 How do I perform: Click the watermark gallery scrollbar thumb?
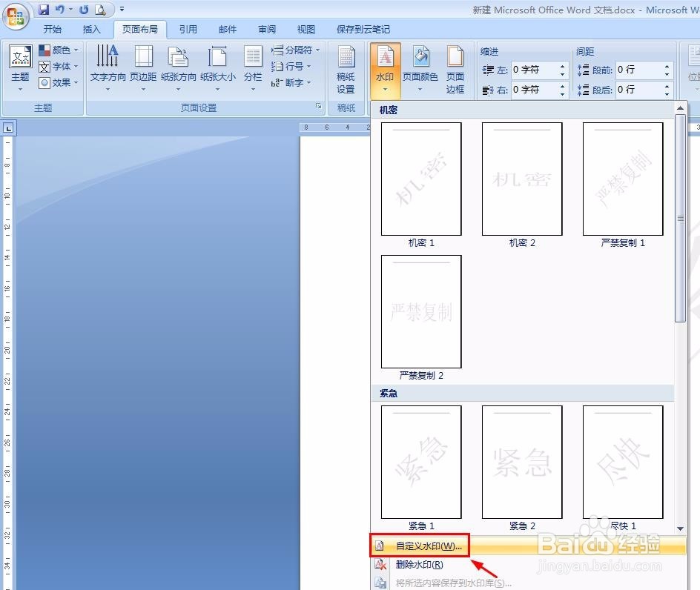pos(681,218)
